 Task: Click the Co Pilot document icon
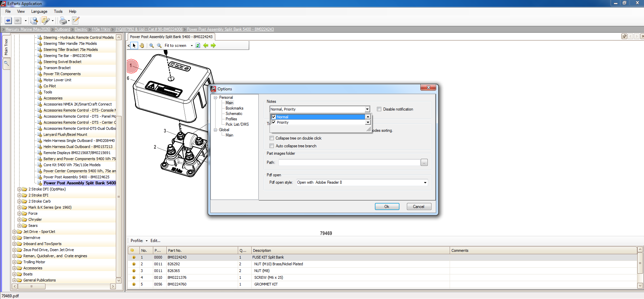click(40, 86)
